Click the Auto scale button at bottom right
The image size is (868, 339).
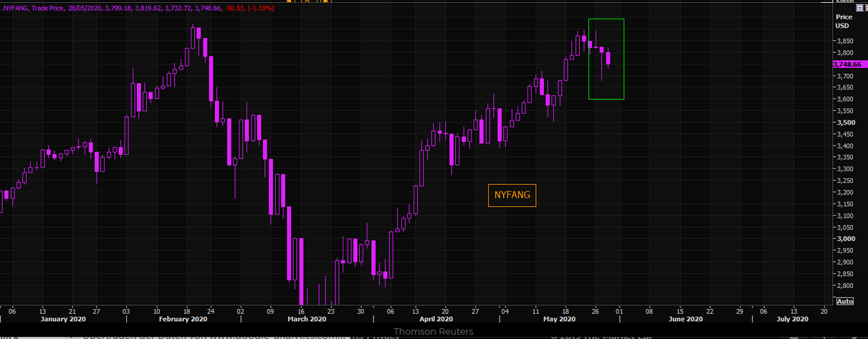(x=845, y=301)
